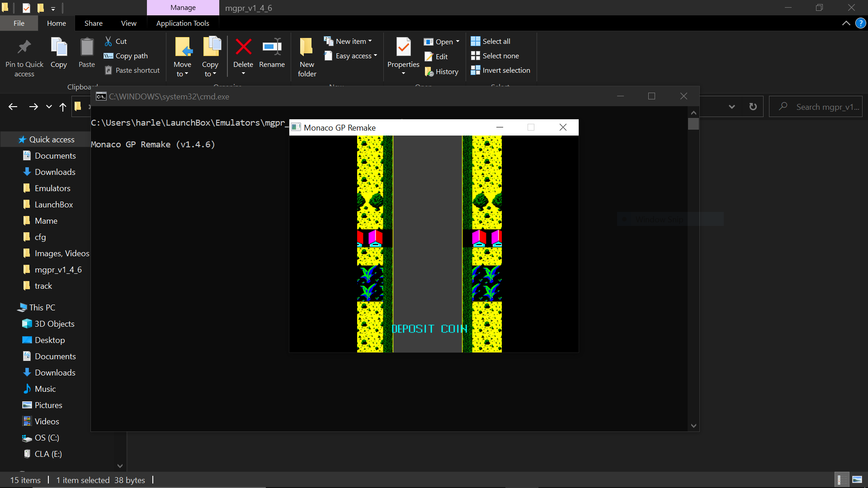Image resolution: width=868 pixels, height=488 pixels.
Task: Open cfg folder in navigation pane
Action: pos(40,237)
